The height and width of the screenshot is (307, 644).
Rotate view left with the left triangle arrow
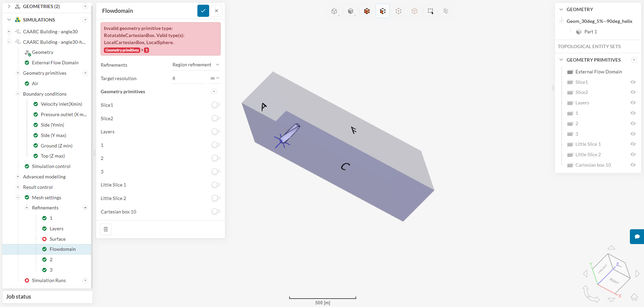pos(585,274)
